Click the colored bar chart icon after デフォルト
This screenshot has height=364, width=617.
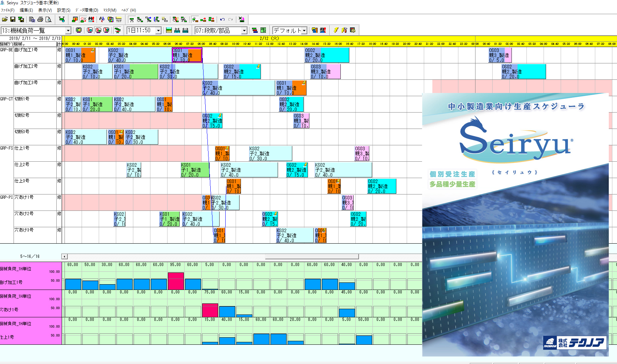coord(315,30)
